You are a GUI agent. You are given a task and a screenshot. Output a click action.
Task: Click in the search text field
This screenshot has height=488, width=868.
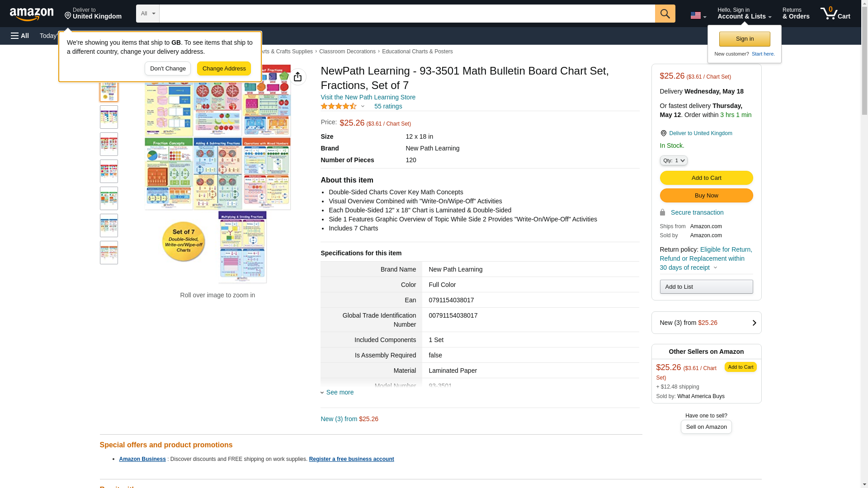(x=407, y=14)
